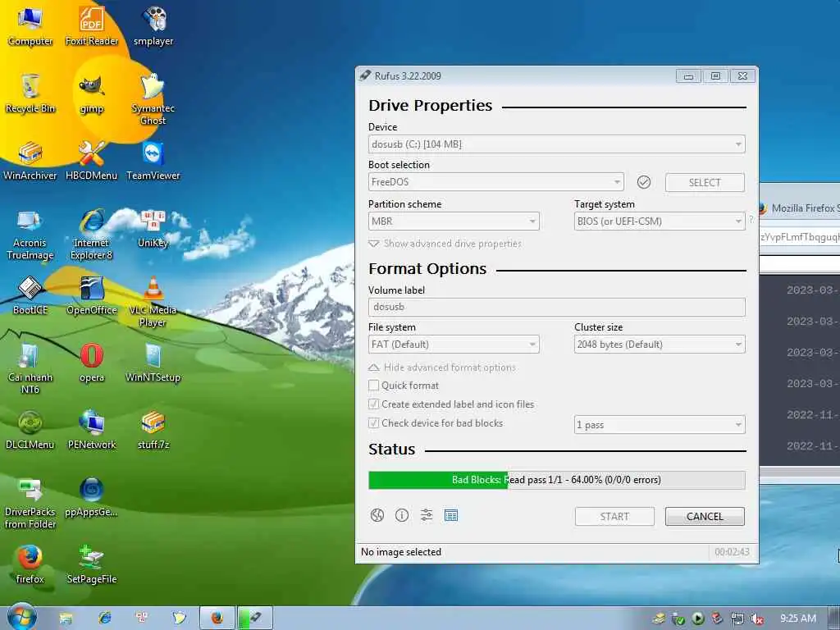Screen dimensions: 840x630
Task: Open the WinArchiver desktop icon
Action: pos(30,161)
